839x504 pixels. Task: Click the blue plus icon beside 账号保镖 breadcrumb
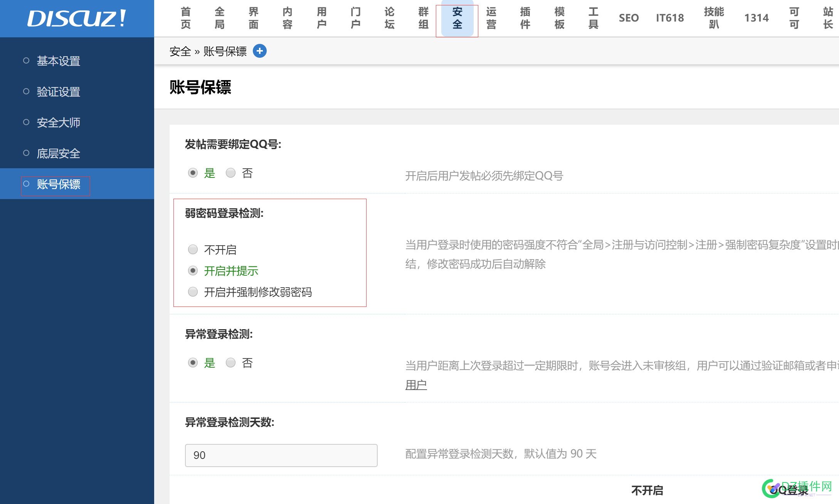tap(260, 51)
